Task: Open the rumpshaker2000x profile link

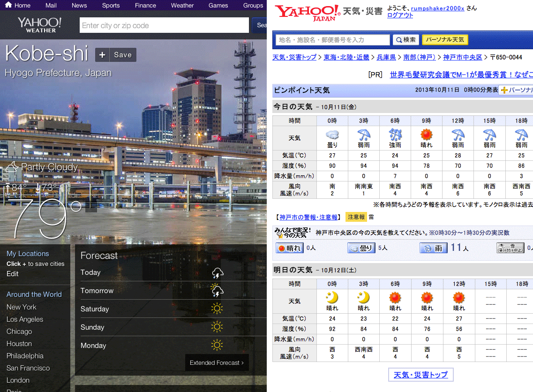Action: pos(437,8)
